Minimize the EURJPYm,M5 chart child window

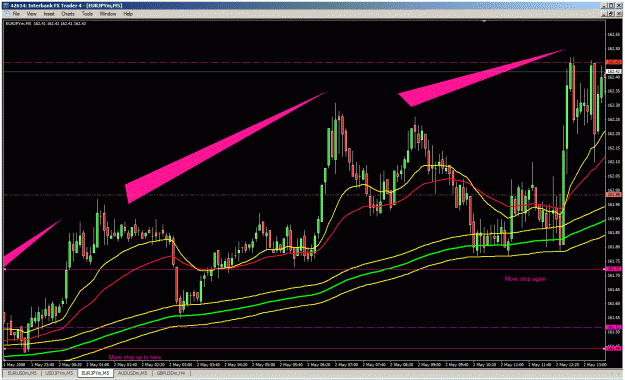coord(605,14)
